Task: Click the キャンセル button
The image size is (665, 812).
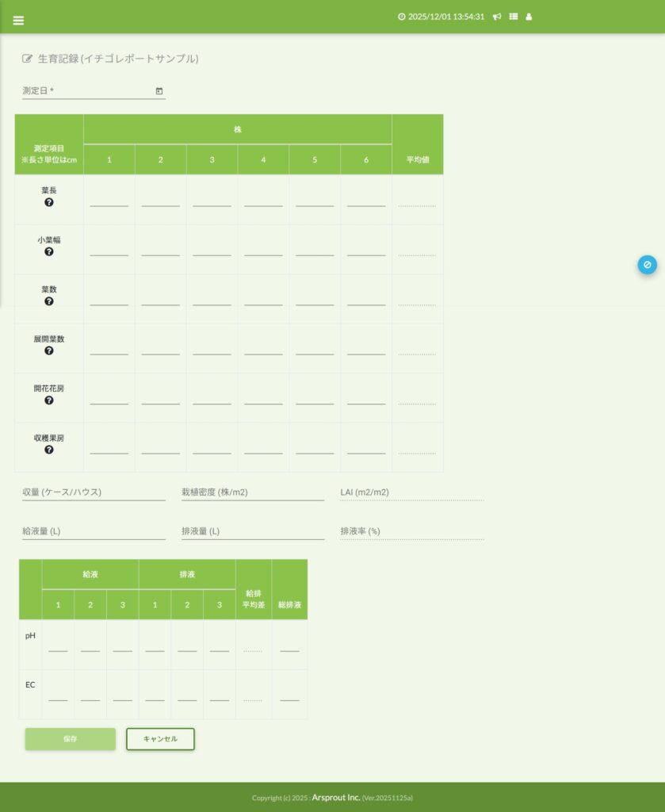Action: [x=160, y=739]
